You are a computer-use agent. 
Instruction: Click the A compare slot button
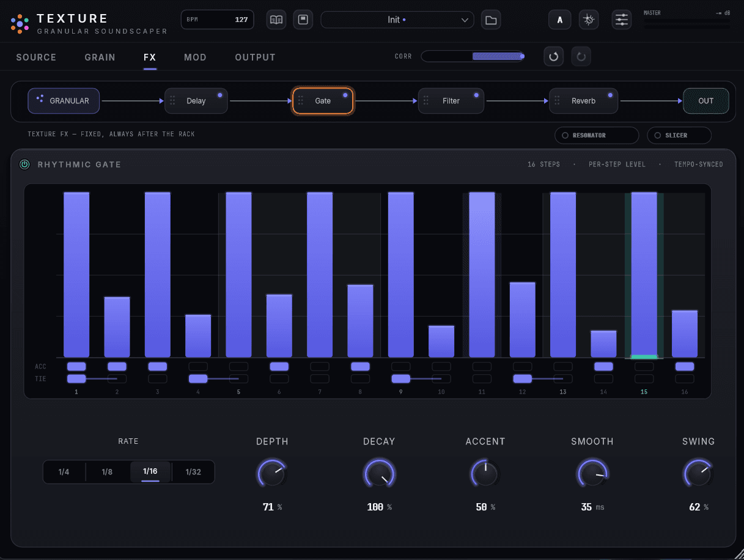559,20
